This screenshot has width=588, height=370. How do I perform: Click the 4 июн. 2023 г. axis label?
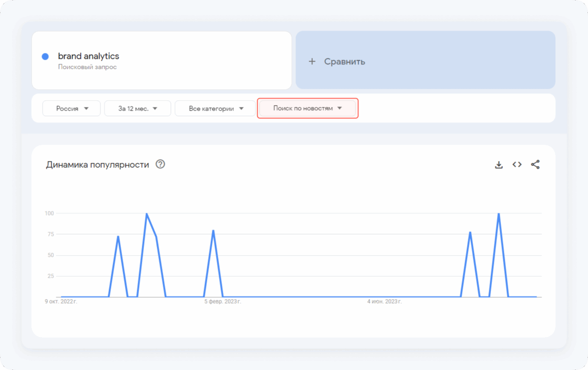pos(384,302)
